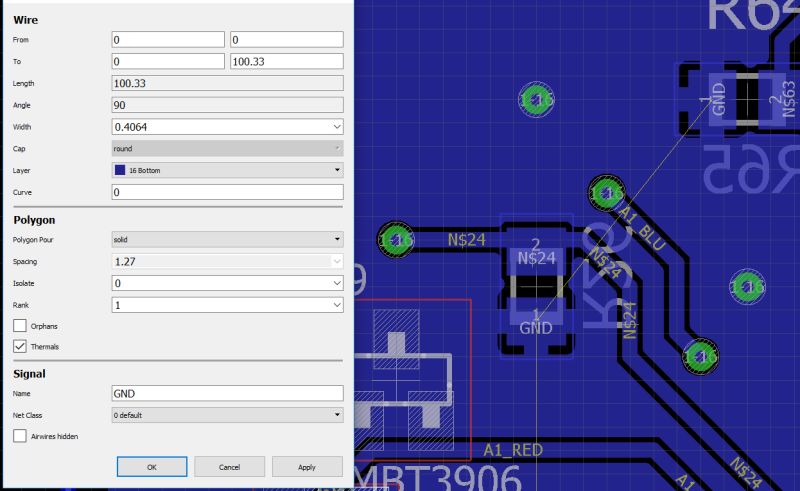Toggle the Airwires hidden checkbox
This screenshot has width=800, height=491.
pos(20,436)
